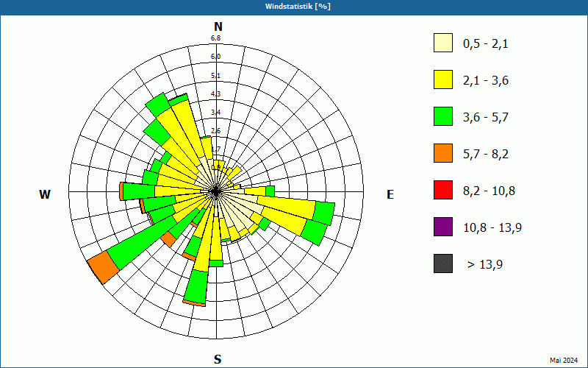Click the 'Mai 2024' date label
Image resolution: width=588 pixels, height=368 pixels.
click(564, 361)
